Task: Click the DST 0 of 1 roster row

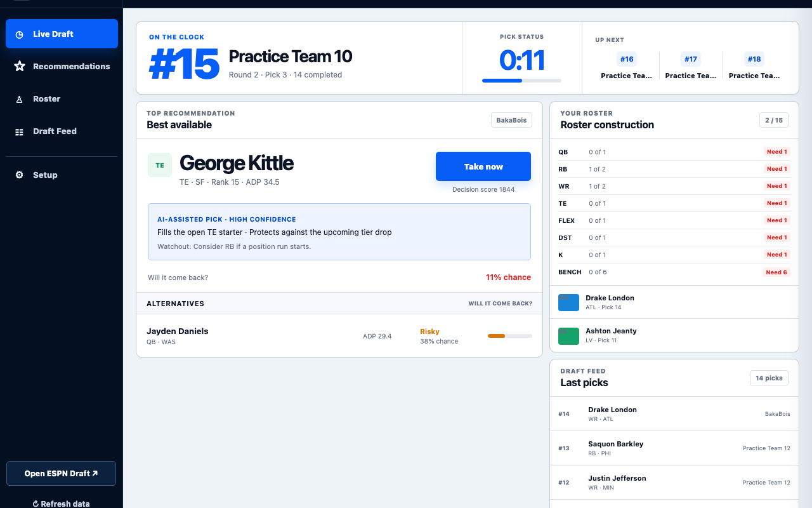Action: click(x=673, y=237)
